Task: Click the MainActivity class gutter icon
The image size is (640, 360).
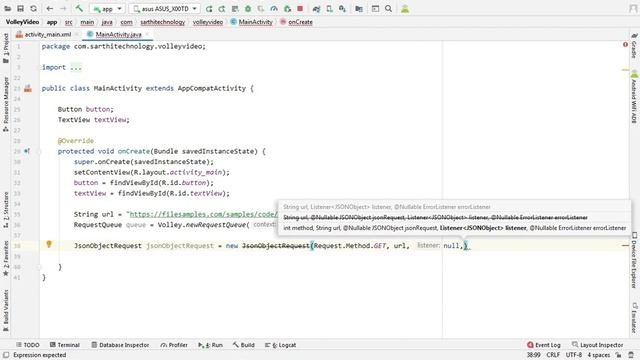Action: [28, 88]
